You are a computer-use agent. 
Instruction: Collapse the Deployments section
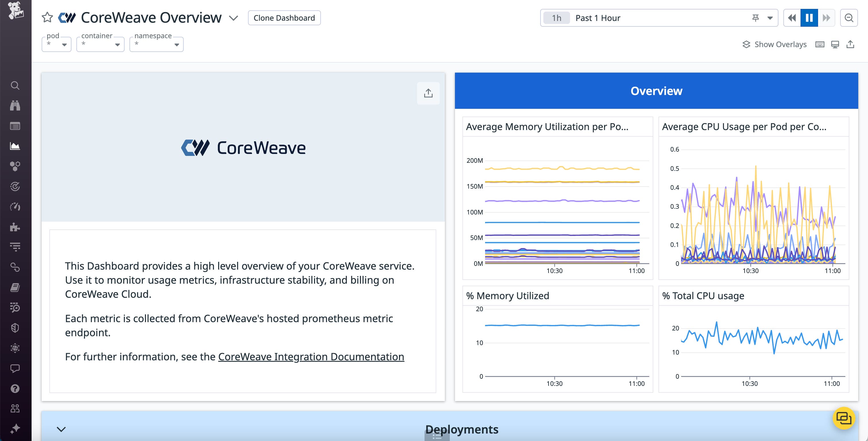[x=61, y=429]
